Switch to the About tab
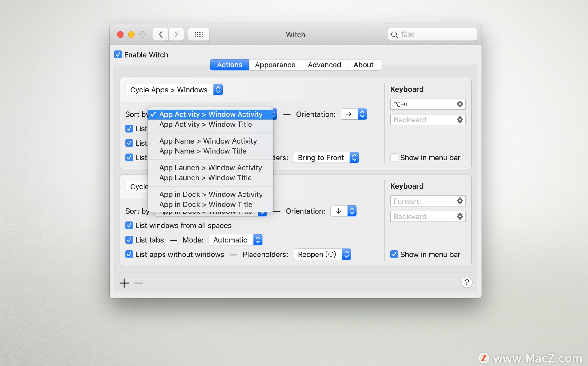Screen dimensions: 588x366 tap(364, 65)
